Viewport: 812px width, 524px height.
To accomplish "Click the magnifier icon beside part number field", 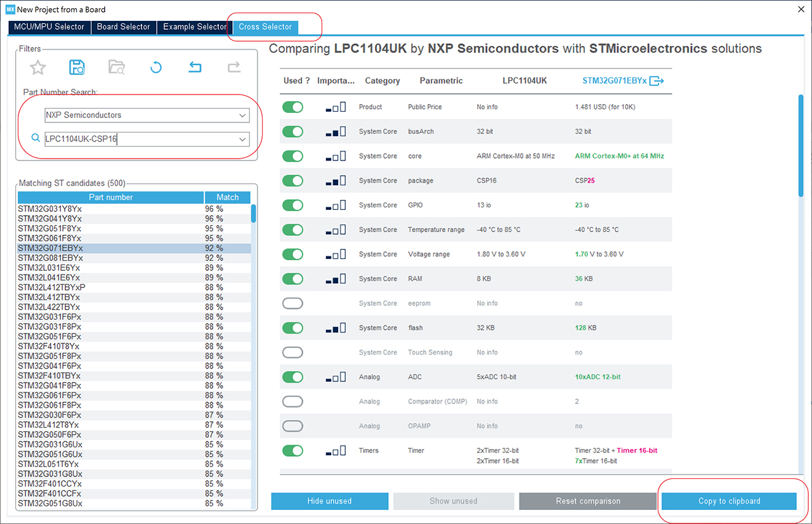I will tap(36, 138).
